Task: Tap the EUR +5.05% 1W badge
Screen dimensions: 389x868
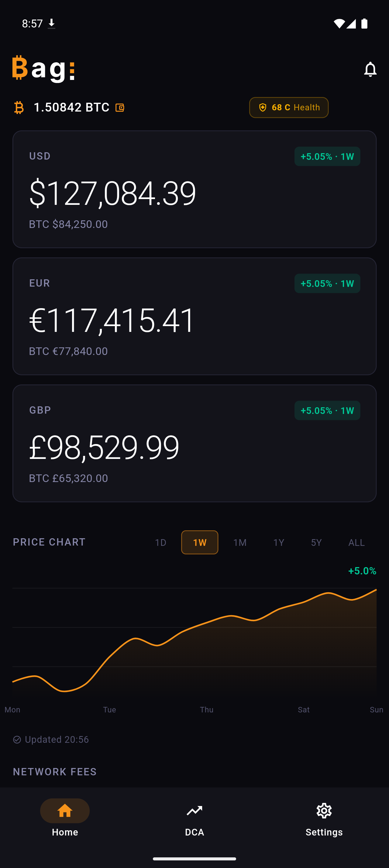Action: (x=327, y=283)
